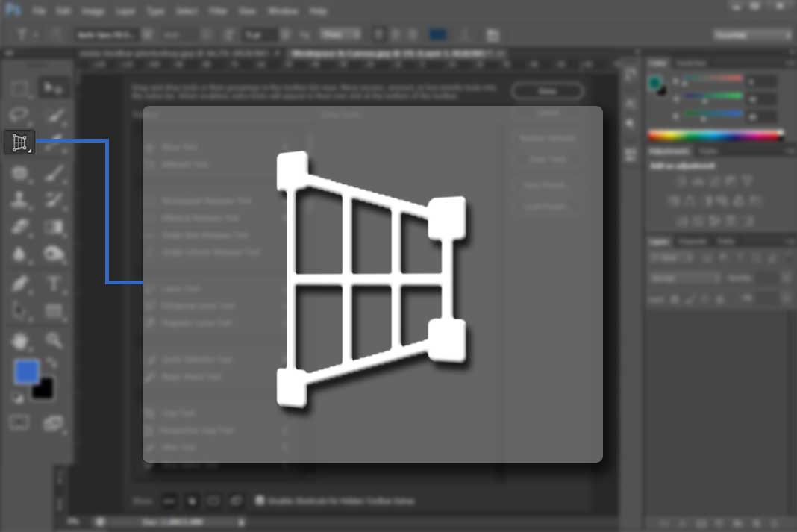Open the File menu
This screenshot has width=797, height=532.
point(39,10)
